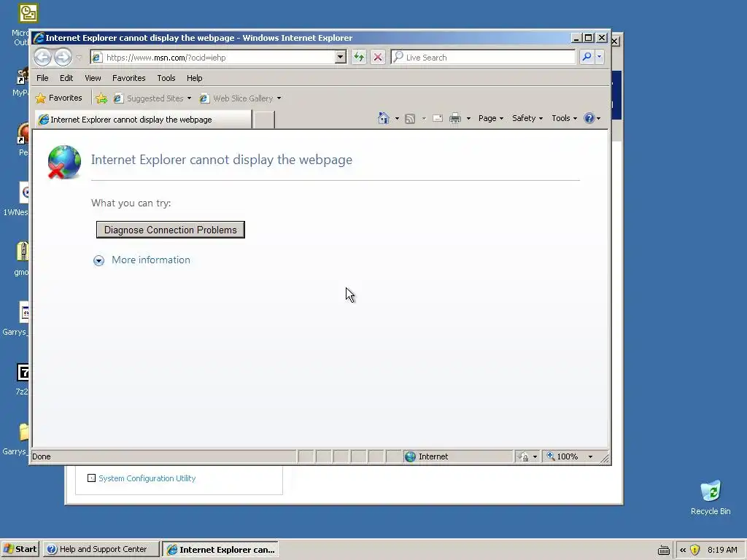The image size is (747, 560).
Task: Open the Windows Start menu
Action: (20, 549)
